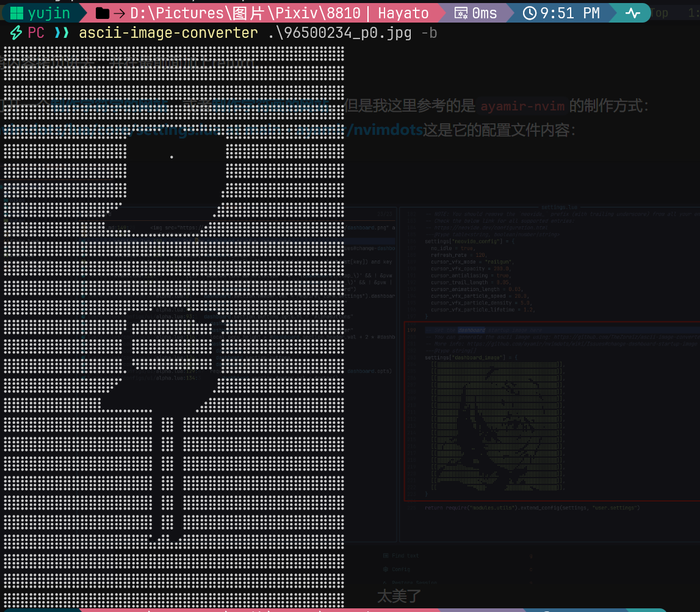
Task: Click the clock icon beside 9:51 PM
Action: 530,13
